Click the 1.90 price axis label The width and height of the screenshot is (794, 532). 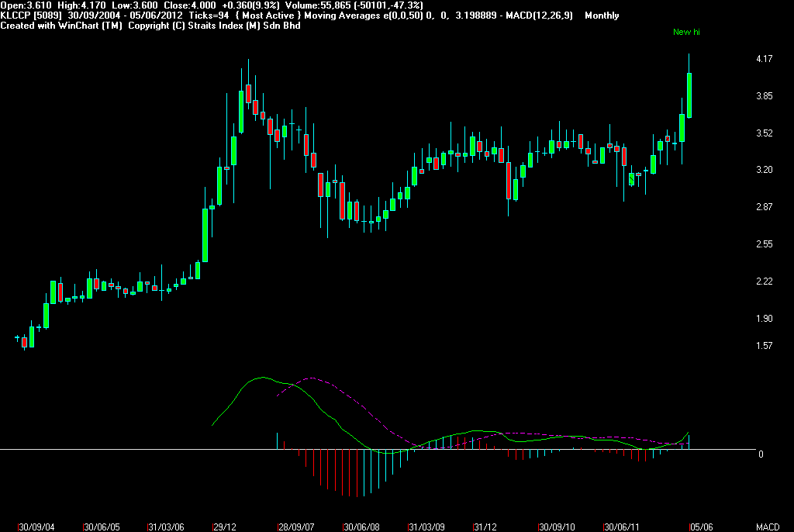pos(764,319)
